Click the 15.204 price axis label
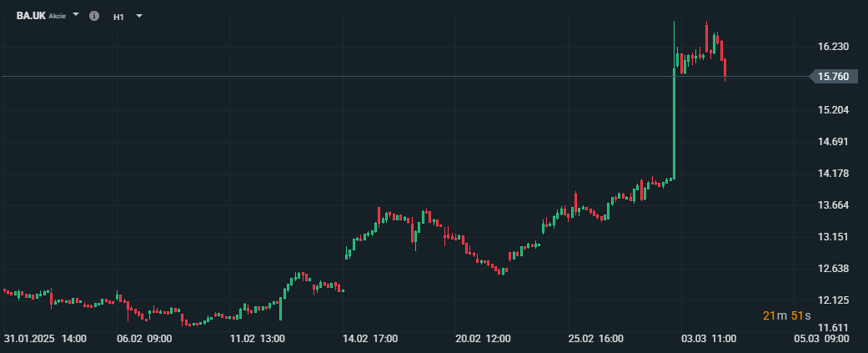The height and width of the screenshot is (353, 868). pos(833,109)
